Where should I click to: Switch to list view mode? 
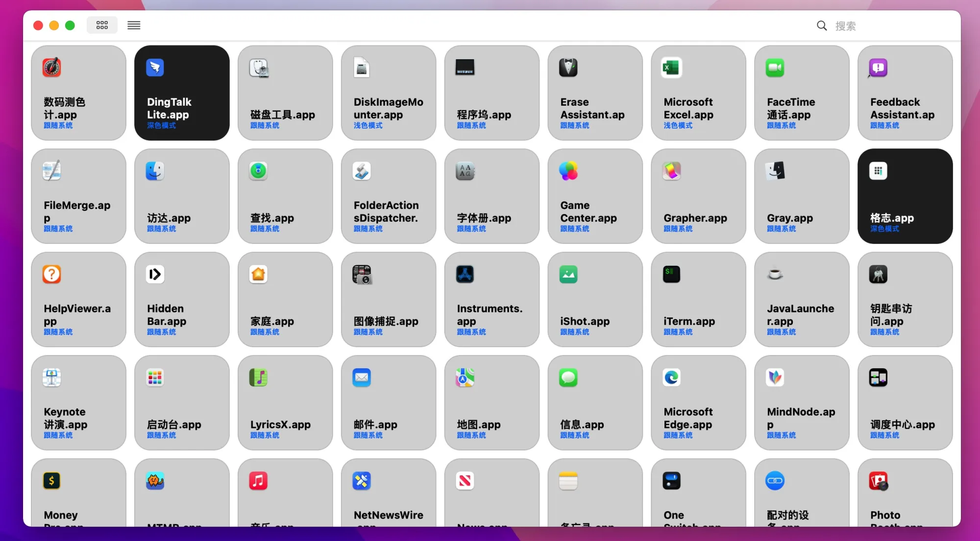coord(134,25)
